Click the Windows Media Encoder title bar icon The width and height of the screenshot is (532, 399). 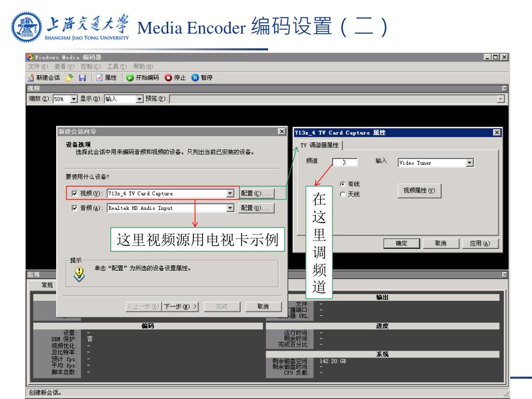click(x=30, y=57)
